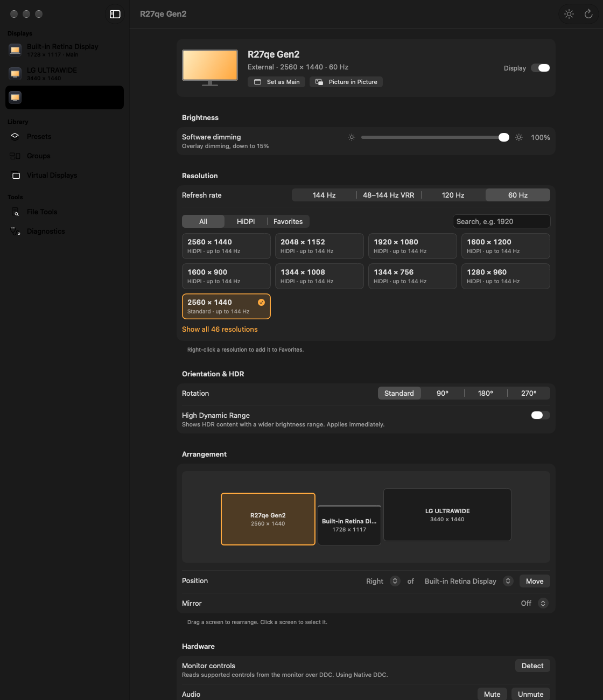This screenshot has width=603, height=700.
Task: Click the software dimming brightness slider knob
Action: pyautogui.click(x=504, y=137)
